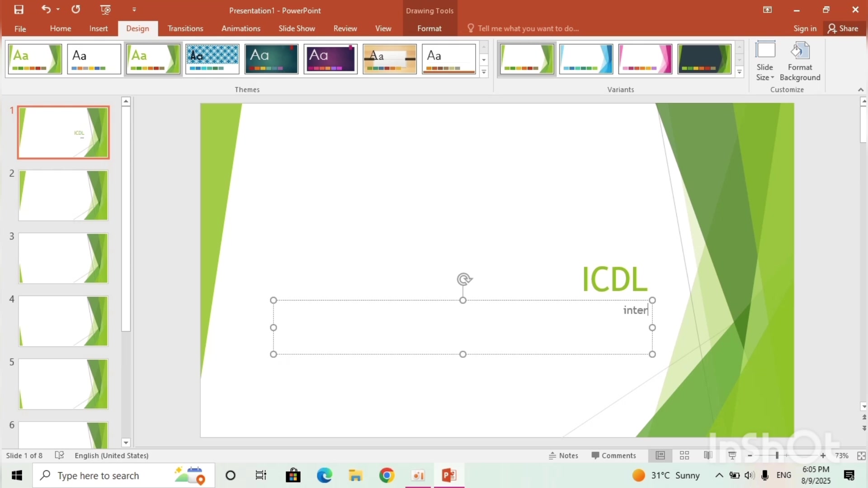This screenshot has width=868, height=488.
Task: Start presentation from beginning icon
Action: click(105, 9)
